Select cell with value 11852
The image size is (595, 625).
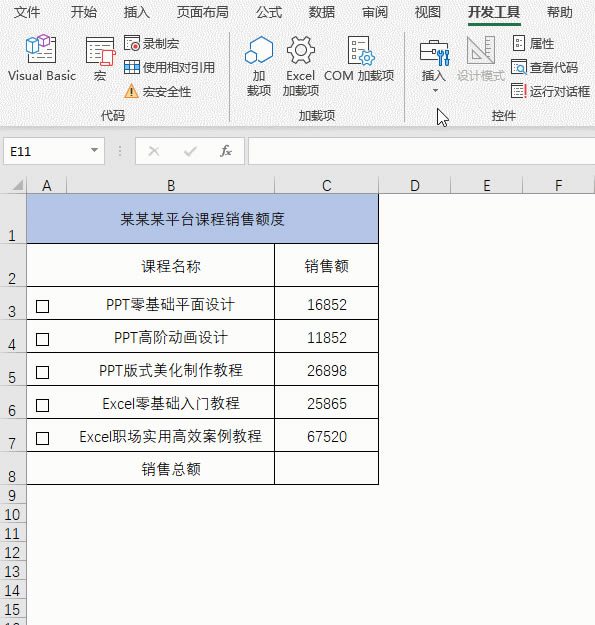click(x=326, y=336)
